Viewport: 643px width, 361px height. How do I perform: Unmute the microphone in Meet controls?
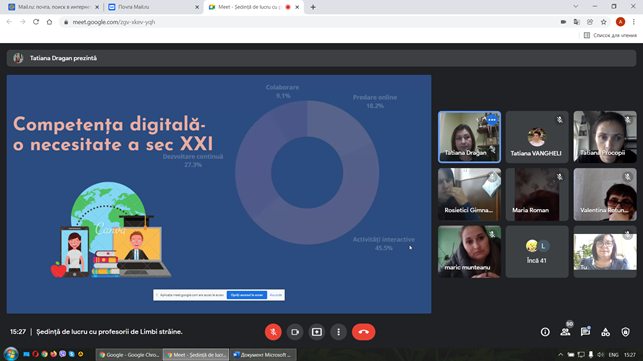pos(273,332)
